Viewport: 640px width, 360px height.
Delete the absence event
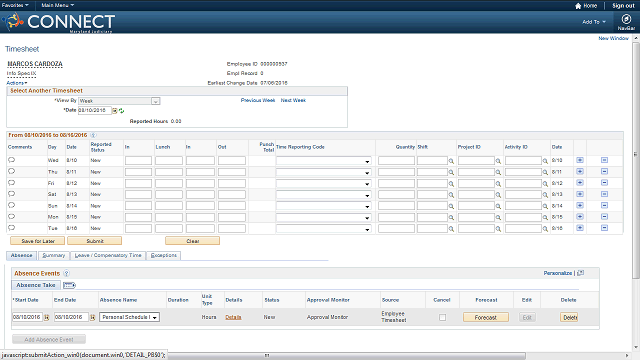click(569, 317)
